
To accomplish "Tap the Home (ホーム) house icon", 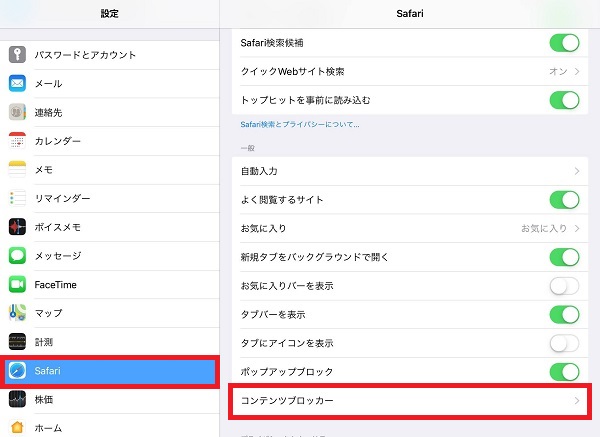I will pos(17,427).
